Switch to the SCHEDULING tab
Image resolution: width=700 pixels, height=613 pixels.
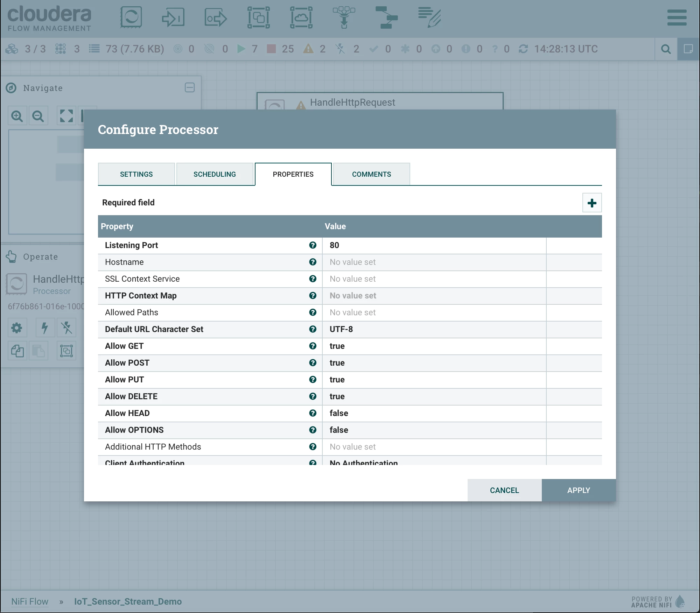(x=215, y=174)
